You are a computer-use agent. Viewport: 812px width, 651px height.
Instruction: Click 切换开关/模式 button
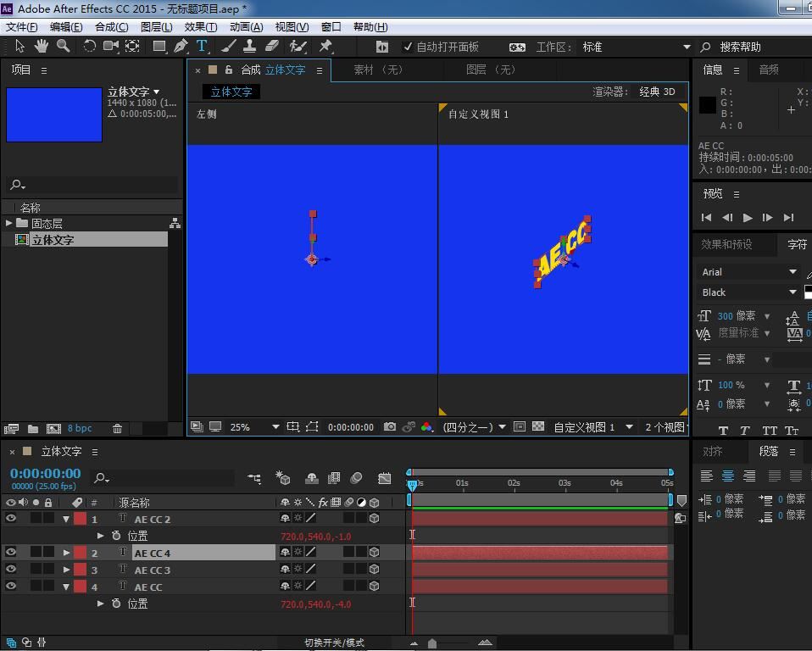[334, 643]
